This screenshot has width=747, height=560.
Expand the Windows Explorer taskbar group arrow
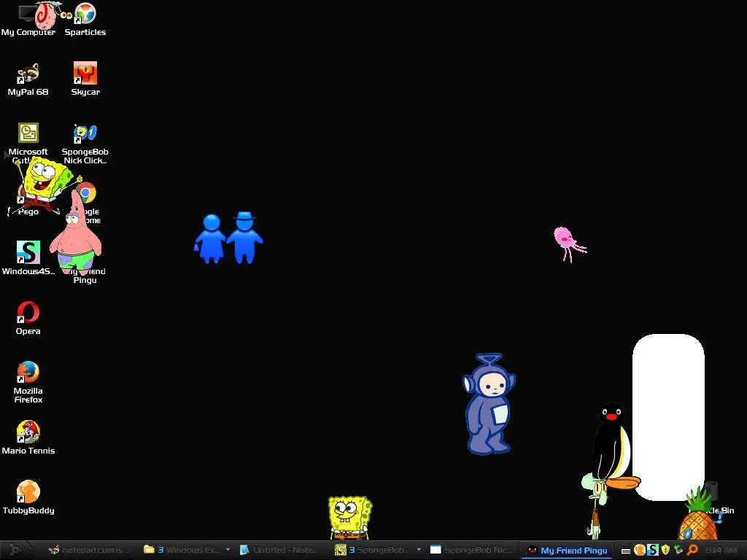click(228, 550)
